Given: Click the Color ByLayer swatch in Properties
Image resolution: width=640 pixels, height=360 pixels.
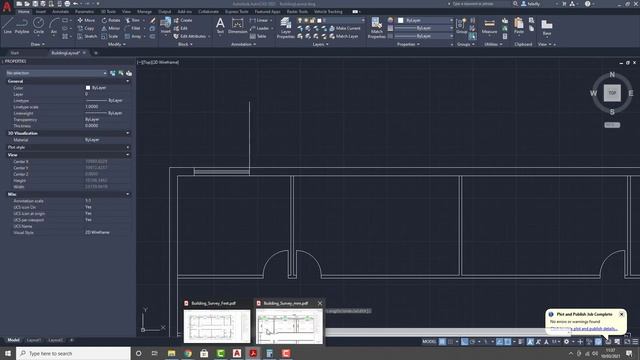Looking at the screenshot, I should (x=88, y=88).
